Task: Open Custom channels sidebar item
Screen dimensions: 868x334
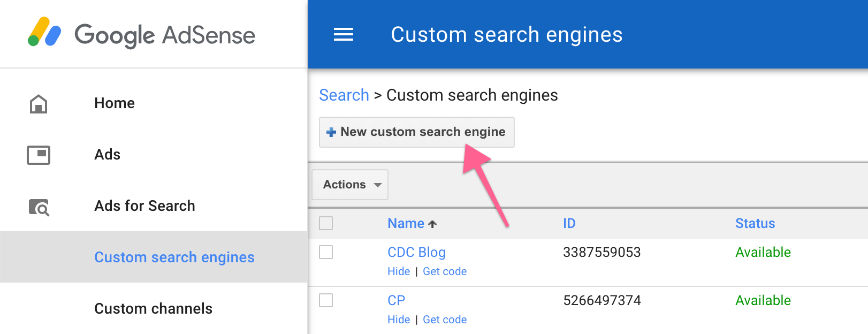Action: point(154,308)
